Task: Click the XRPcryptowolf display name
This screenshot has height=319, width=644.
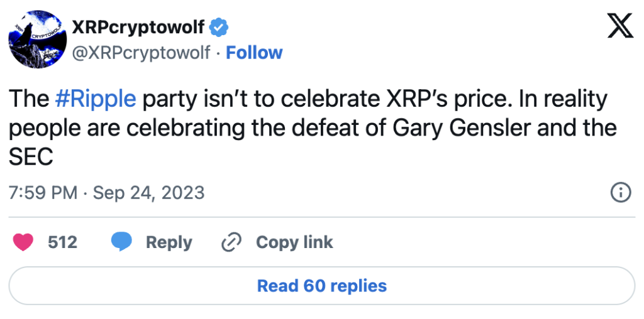Action: 138,27
